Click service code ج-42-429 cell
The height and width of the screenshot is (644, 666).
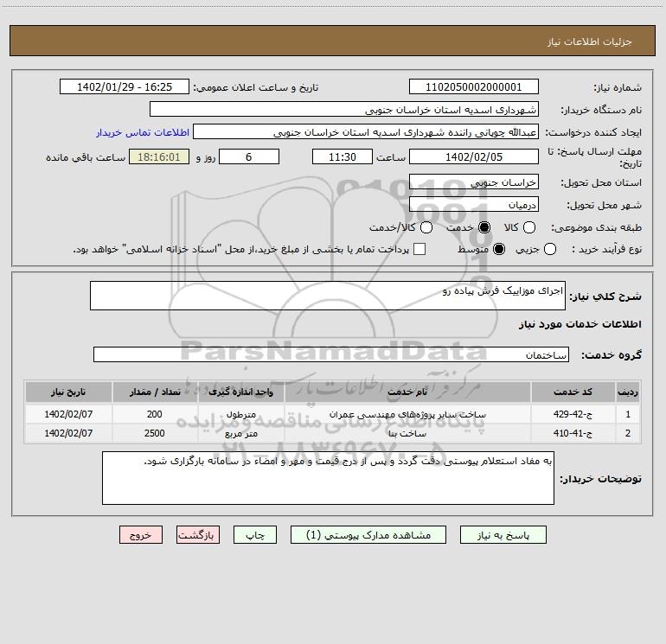(573, 414)
